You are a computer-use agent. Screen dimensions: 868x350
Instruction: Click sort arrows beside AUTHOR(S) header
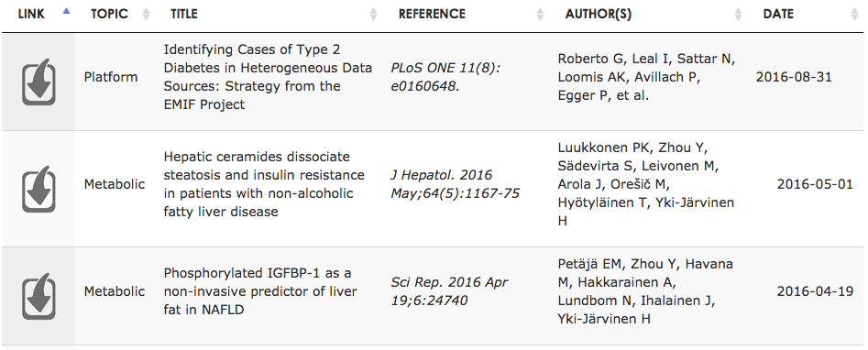(x=738, y=15)
